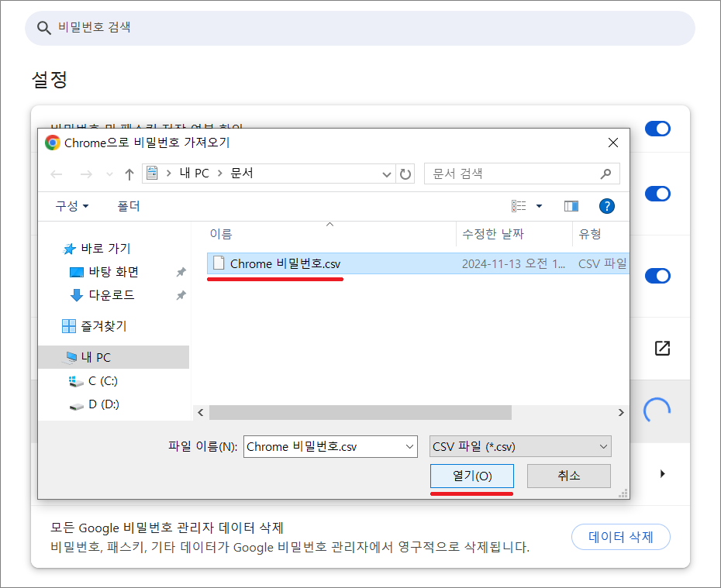The image size is (721, 588).
Task: Click chevron before 내 PC in breadcrumb
Action: [x=169, y=174]
